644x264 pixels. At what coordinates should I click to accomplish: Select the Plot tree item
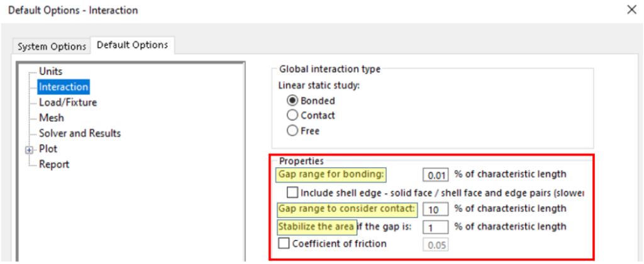tap(48, 149)
